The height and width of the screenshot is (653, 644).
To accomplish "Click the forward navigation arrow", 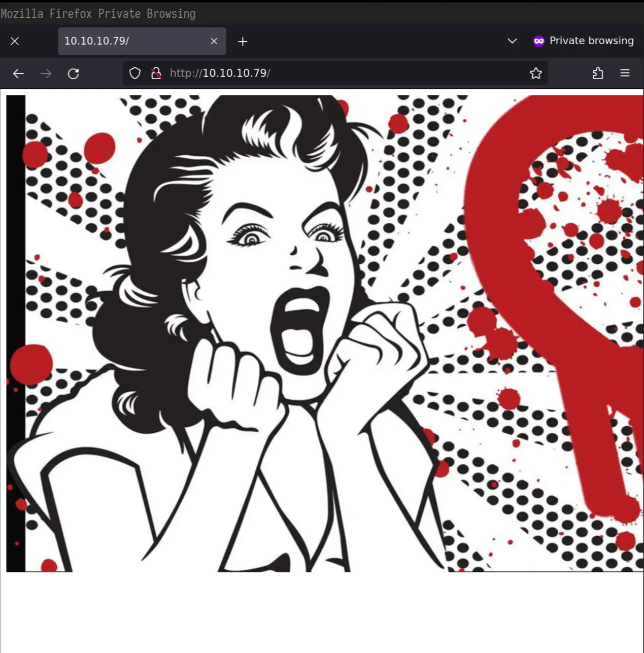I will pos(46,74).
